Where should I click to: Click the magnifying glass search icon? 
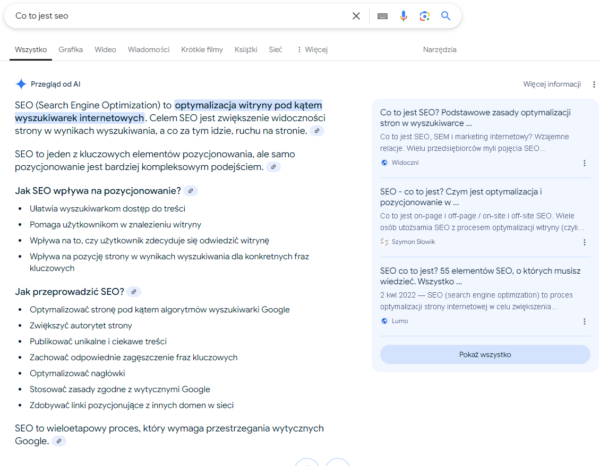pyautogui.click(x=445, y=16)
